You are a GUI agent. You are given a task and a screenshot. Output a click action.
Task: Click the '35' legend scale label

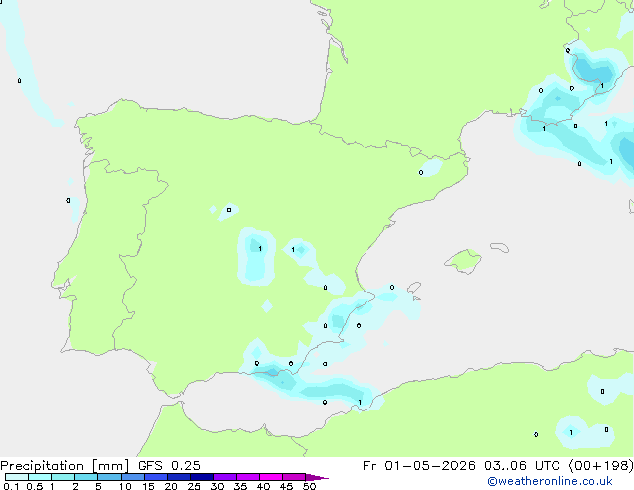click(240, 486)
